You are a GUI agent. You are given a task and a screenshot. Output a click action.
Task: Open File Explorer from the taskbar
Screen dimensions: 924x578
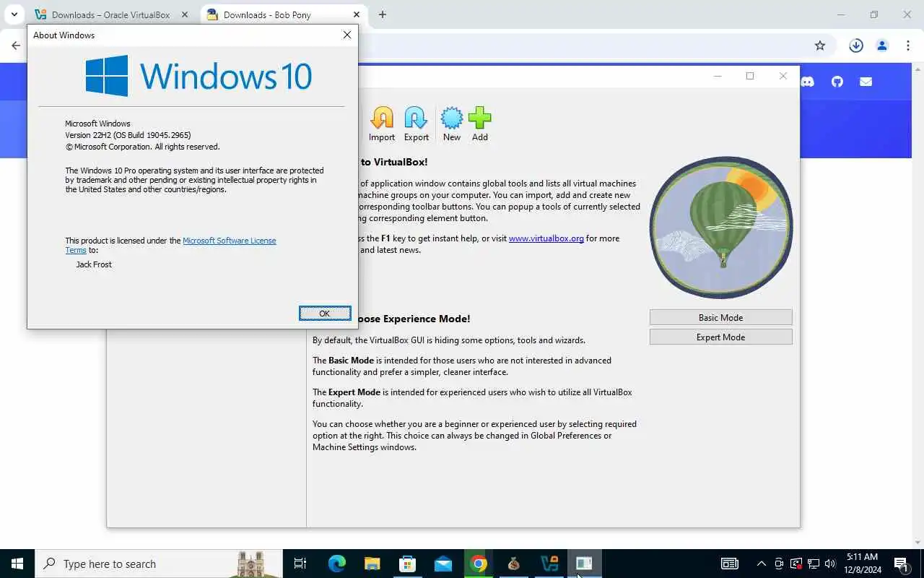coord(372,564)
